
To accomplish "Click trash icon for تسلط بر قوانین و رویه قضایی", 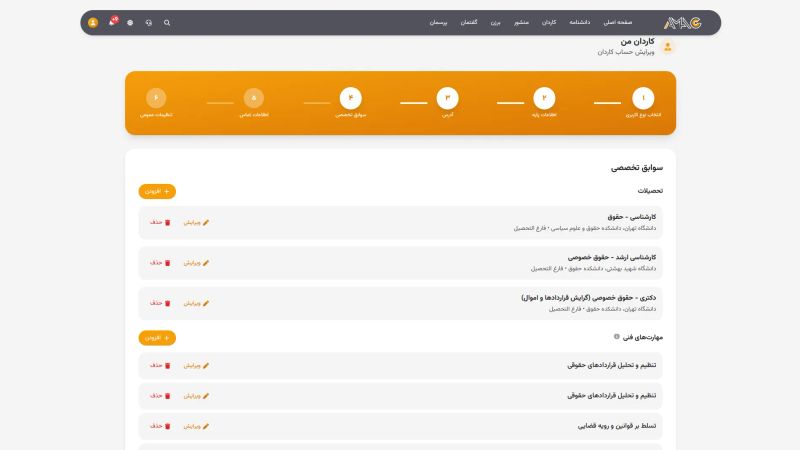I will tap(167, 426).
